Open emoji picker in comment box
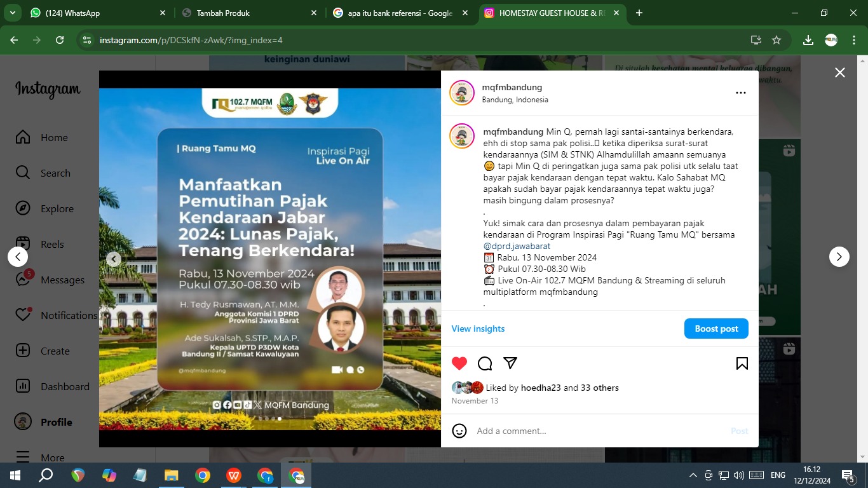The height and width of the screenshot is (488, 868). pos(459,431)
